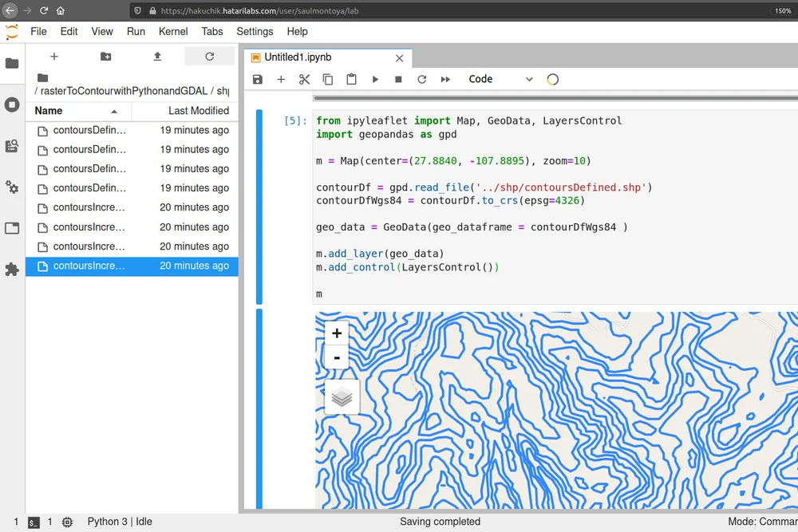Zoom out on the map
Screen dimensions: 798x532
(337, 357)
